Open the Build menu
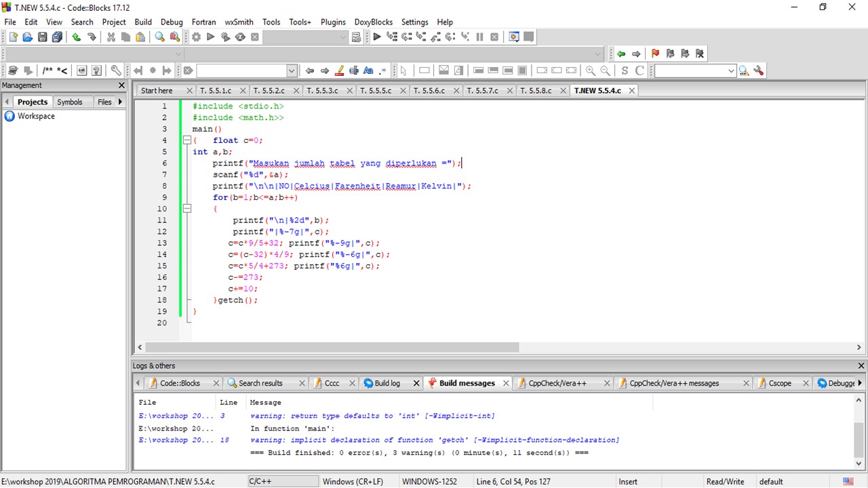Screen dimensions: 868x488 tap(143, 22)
